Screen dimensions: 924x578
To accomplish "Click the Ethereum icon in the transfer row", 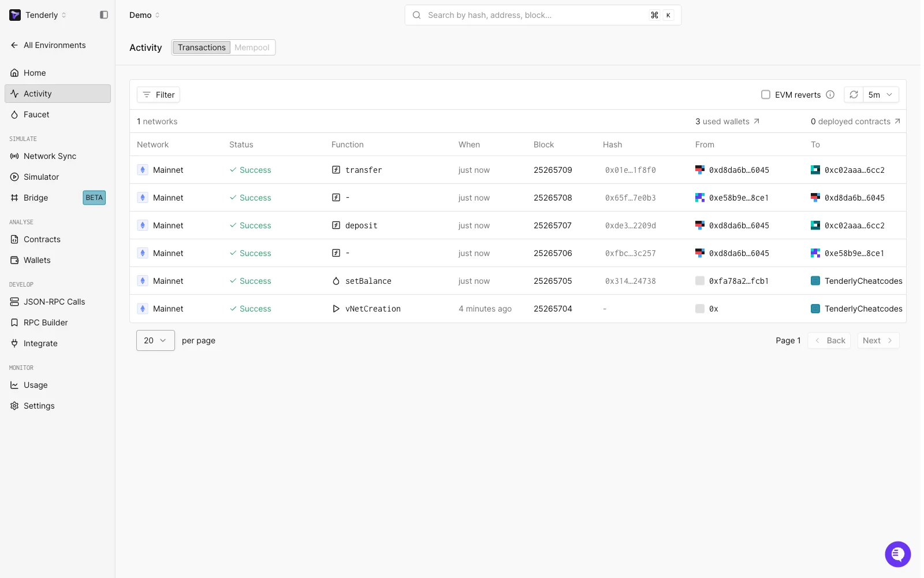I will [x=143, y=170].
